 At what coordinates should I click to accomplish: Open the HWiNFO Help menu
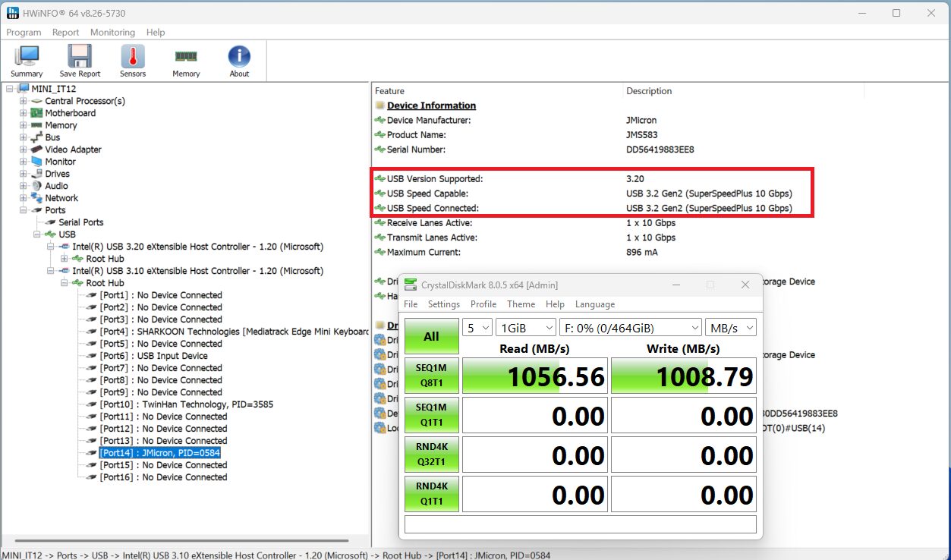(x=156, y=33)
